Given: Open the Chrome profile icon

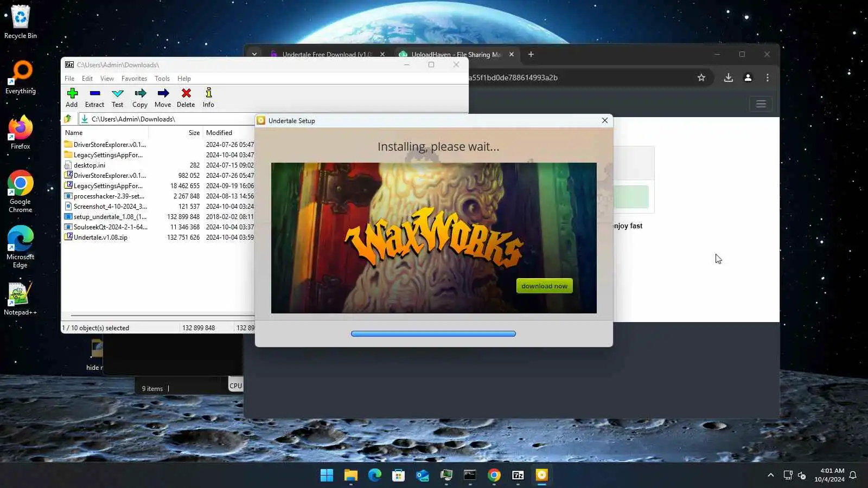Looking at the screenshot, I should 748,78.
